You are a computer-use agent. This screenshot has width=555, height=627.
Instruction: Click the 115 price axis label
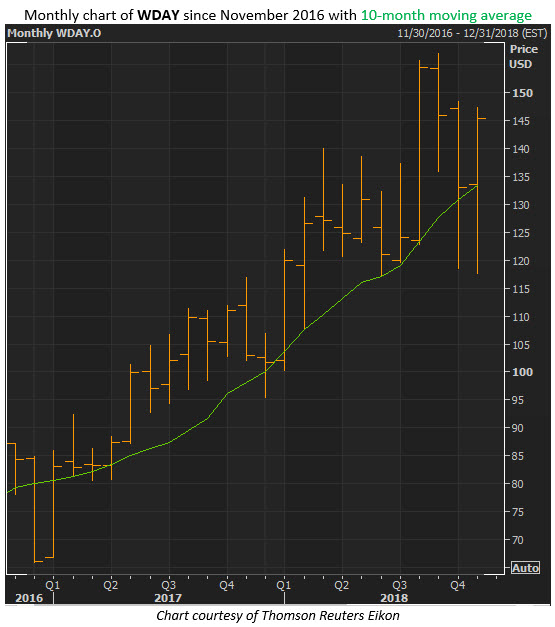point(521,289)
